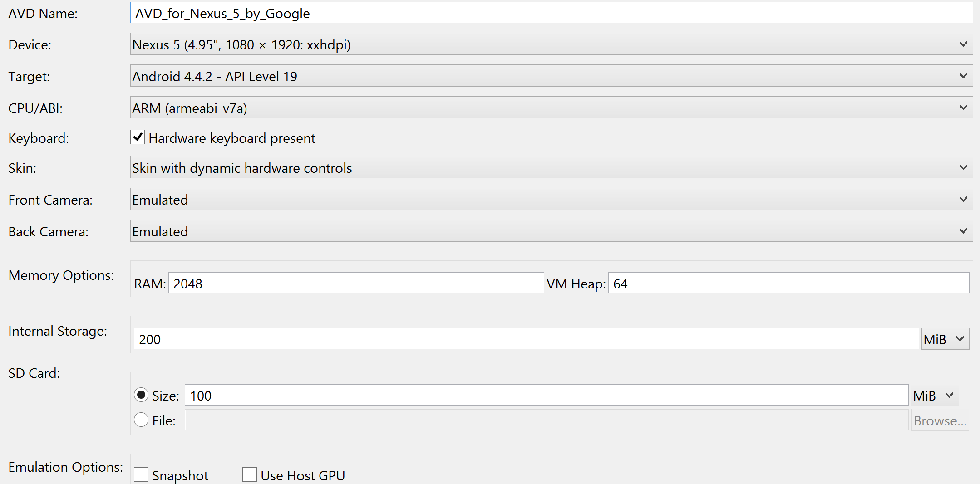Image resolution: width=980 pixels, height=484 pixels.
Task: Select the SD Card Size radio button
Action: (141, 395)
